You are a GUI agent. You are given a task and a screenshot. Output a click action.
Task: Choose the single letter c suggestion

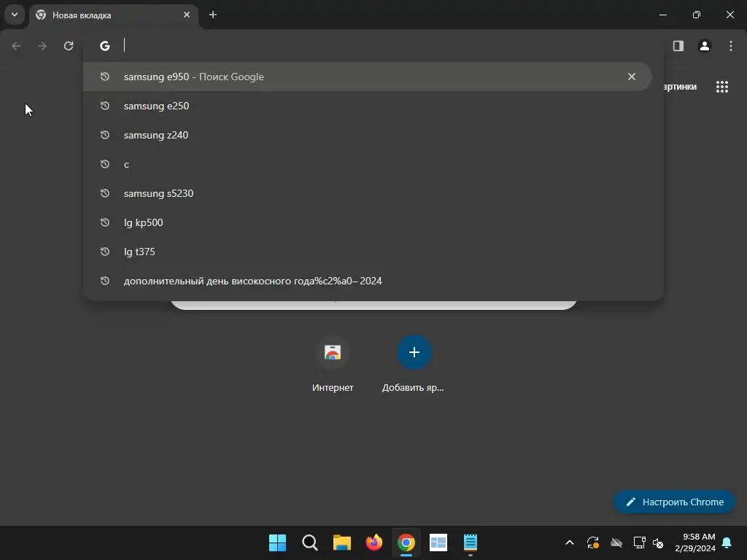tap(368, 164)
